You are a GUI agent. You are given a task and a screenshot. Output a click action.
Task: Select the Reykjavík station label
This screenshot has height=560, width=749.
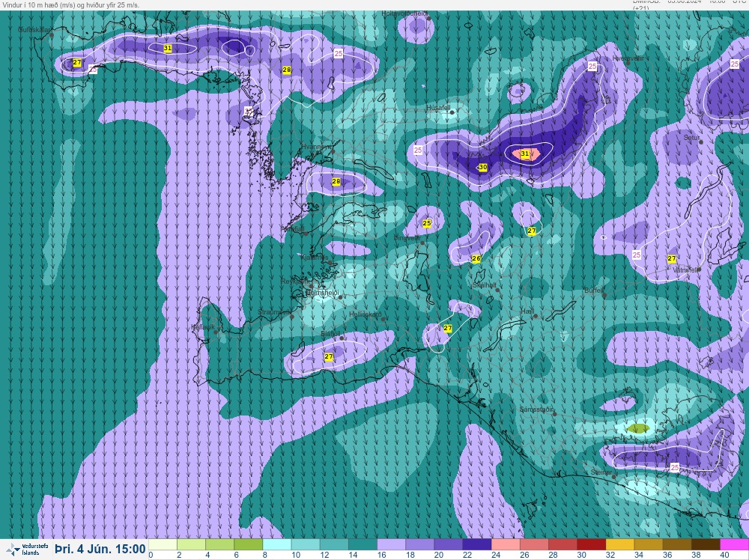[295, 281]
